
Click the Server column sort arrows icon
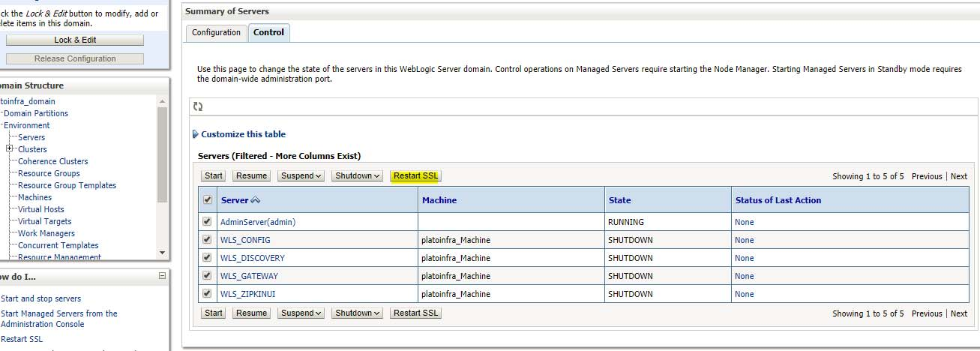(x=256, y=200)
